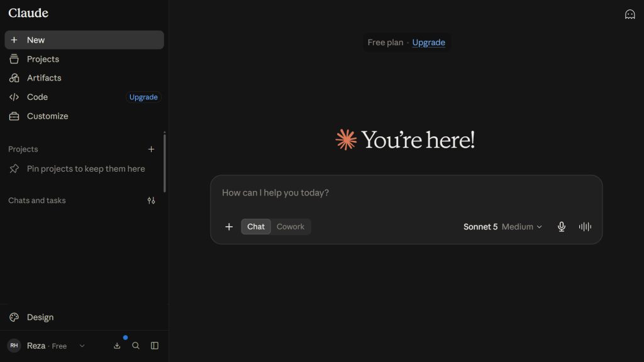644x362 pixels.
Task: Click the Upgrade badge beside Code
Action: click(143, 97)
